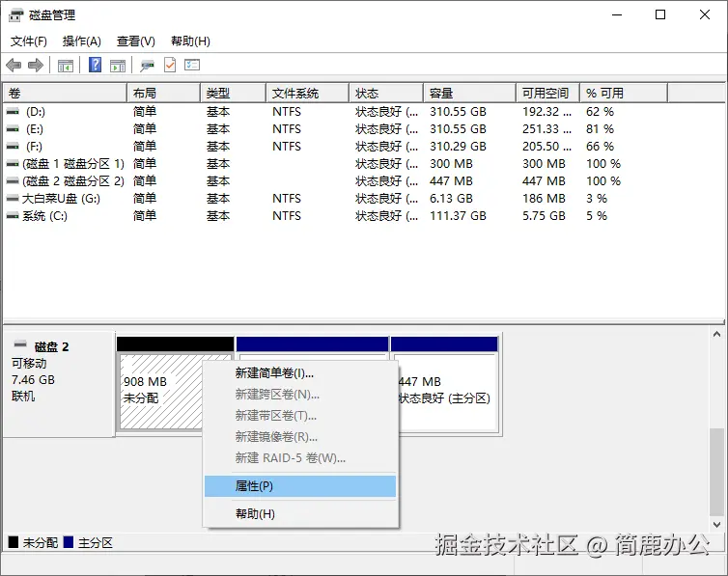The image size is (728, 576).
Task: Click the blue 主分区 legend swatch
Action: (69, 542)
